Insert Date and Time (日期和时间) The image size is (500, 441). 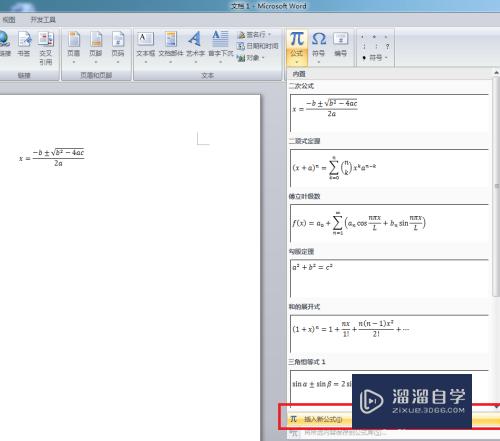[x=258, y=46]
